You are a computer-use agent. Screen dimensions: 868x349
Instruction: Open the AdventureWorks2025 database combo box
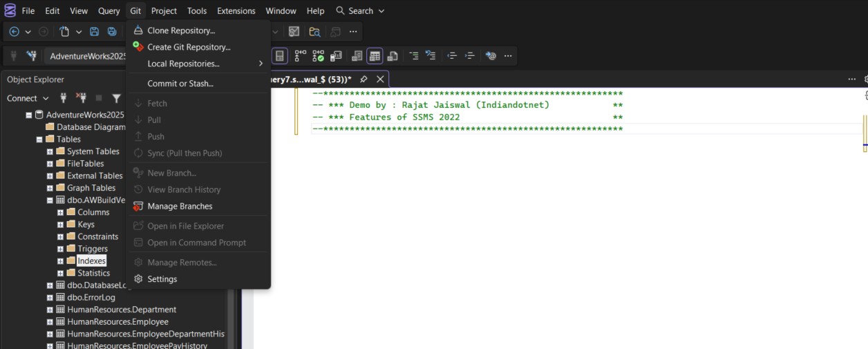click(86, 56)
